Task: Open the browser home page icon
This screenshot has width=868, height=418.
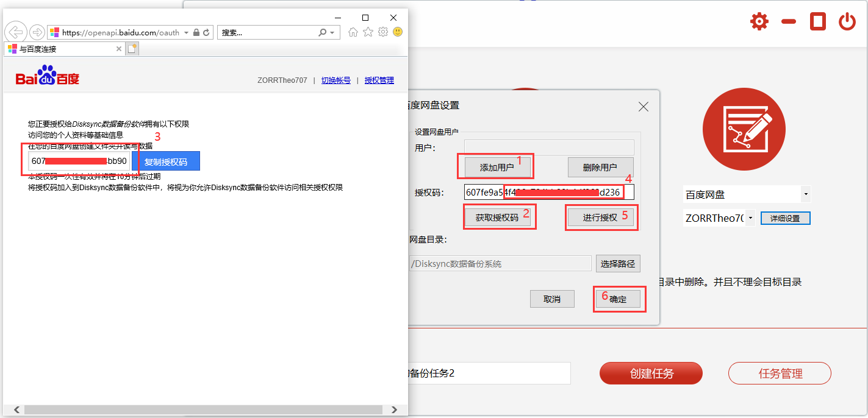Action: 353,32
